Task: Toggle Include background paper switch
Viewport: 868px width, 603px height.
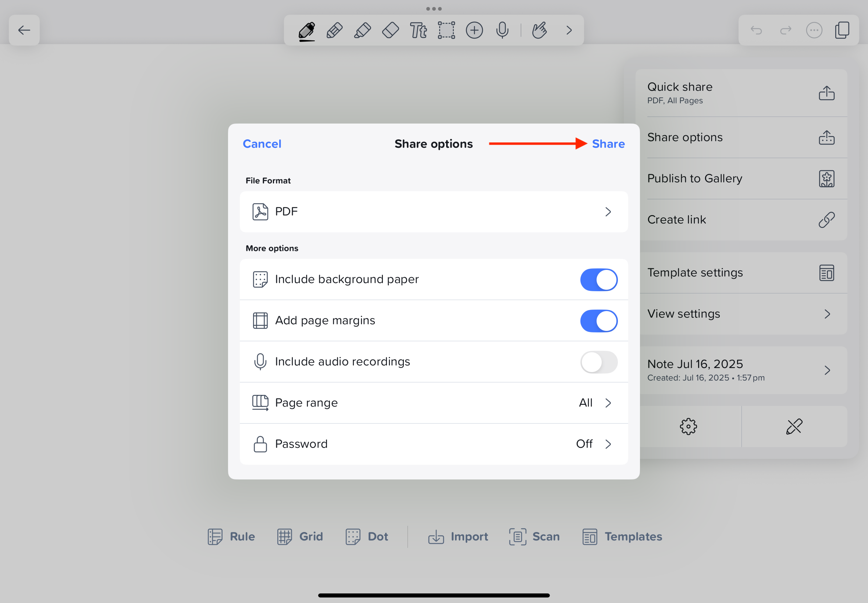Action: pos(598,279)
